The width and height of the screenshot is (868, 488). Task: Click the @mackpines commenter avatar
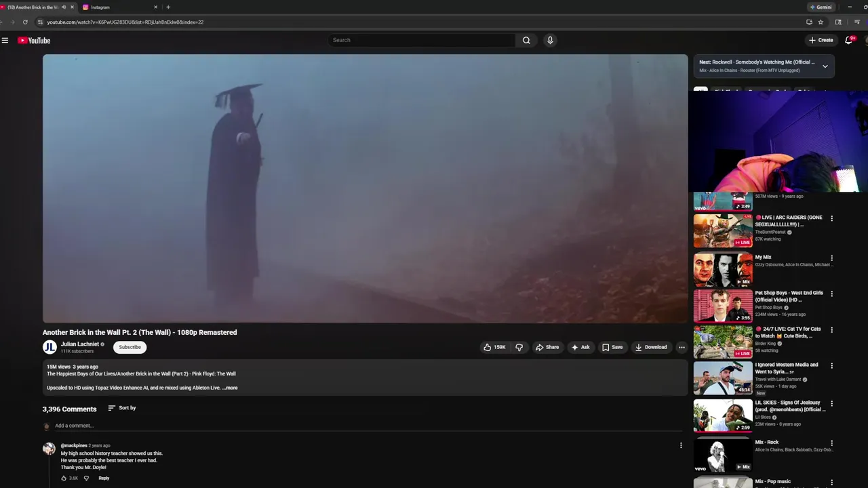[x=49, y=449]
